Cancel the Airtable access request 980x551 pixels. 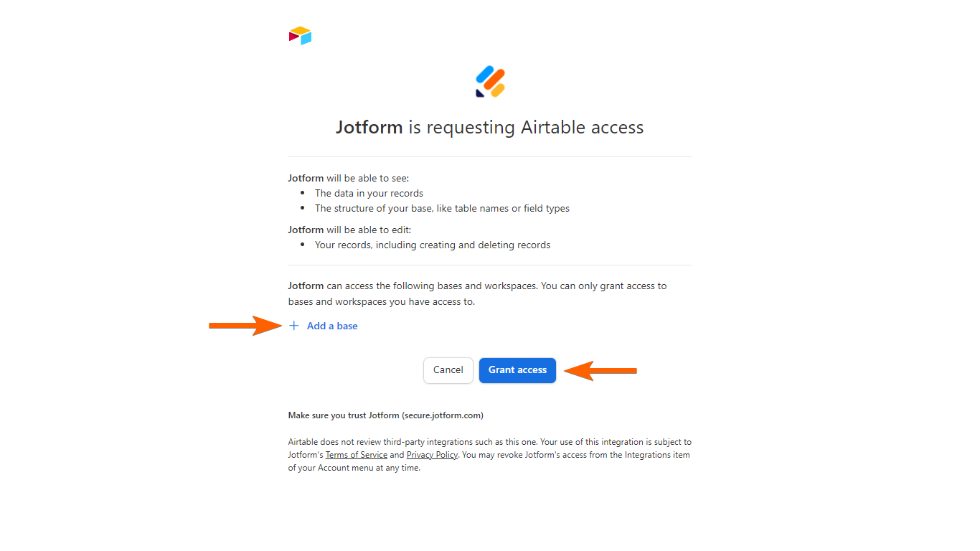tap(448, 370)
